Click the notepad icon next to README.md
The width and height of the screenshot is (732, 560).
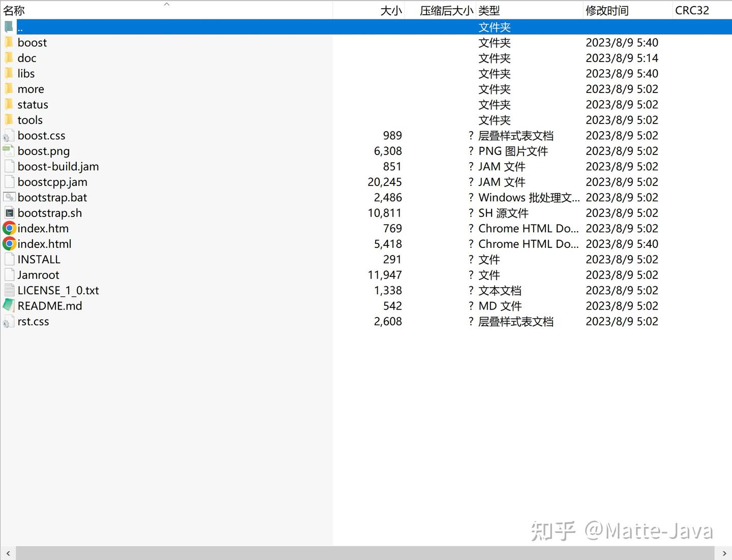(x=8, y=305)
